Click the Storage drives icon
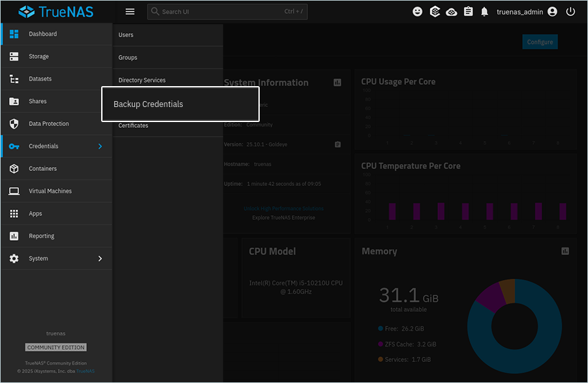Viewport: 588px width, 383px height. tap(14, 56)
